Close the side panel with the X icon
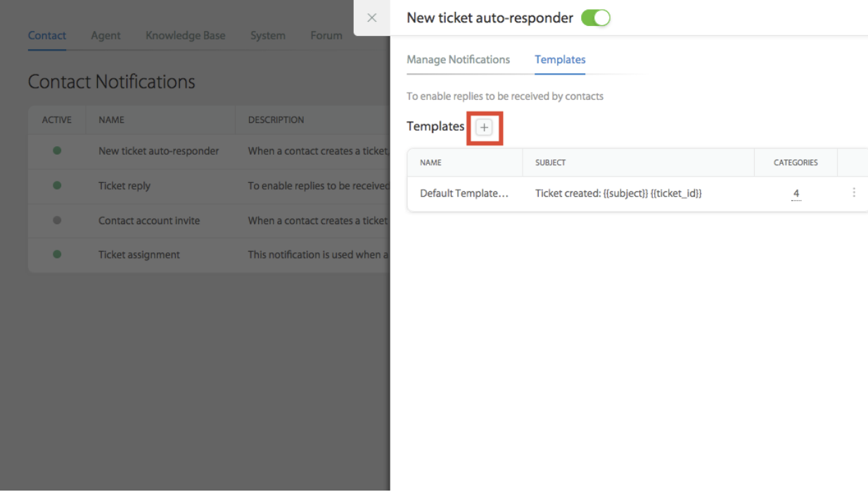The width and height of the screenshot is (868, 492). pos(372,18)
